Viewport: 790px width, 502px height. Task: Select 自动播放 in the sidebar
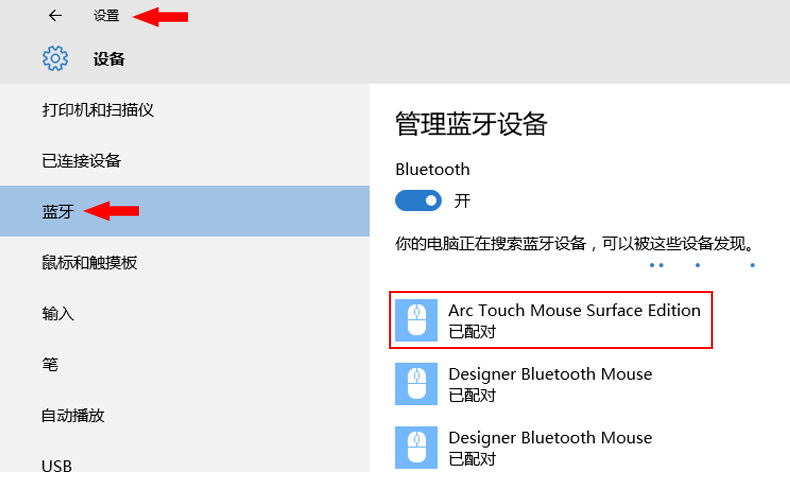pyautogui.click(x=73, y=415)
